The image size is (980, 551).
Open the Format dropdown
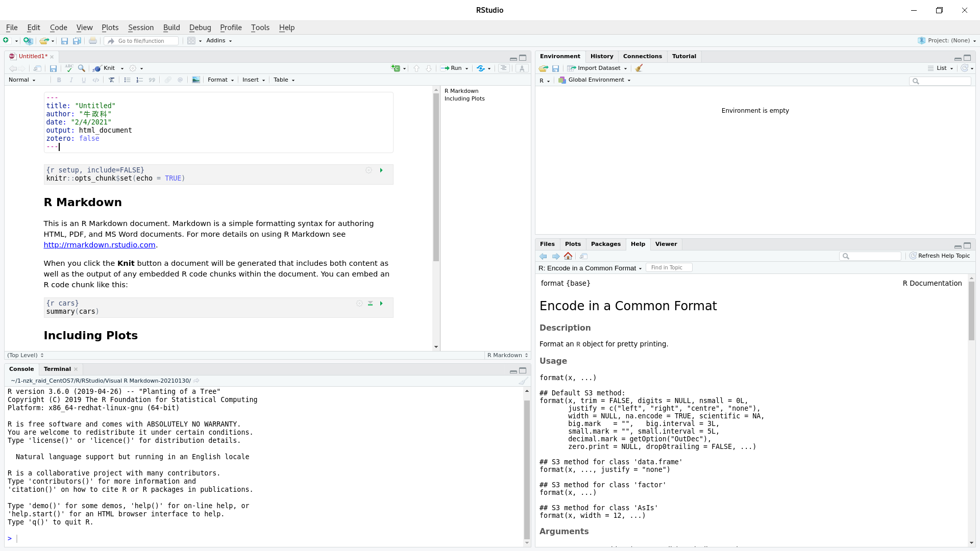tap(220, 80)
